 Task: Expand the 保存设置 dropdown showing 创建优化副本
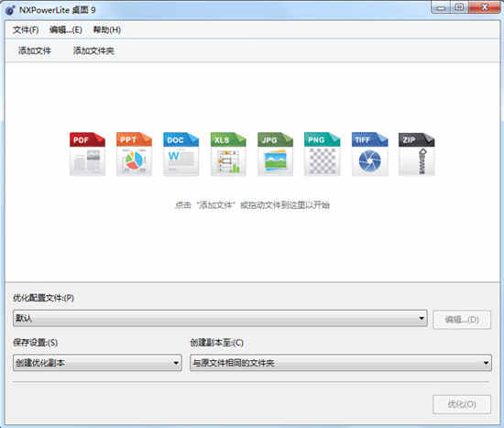[97, 363]
